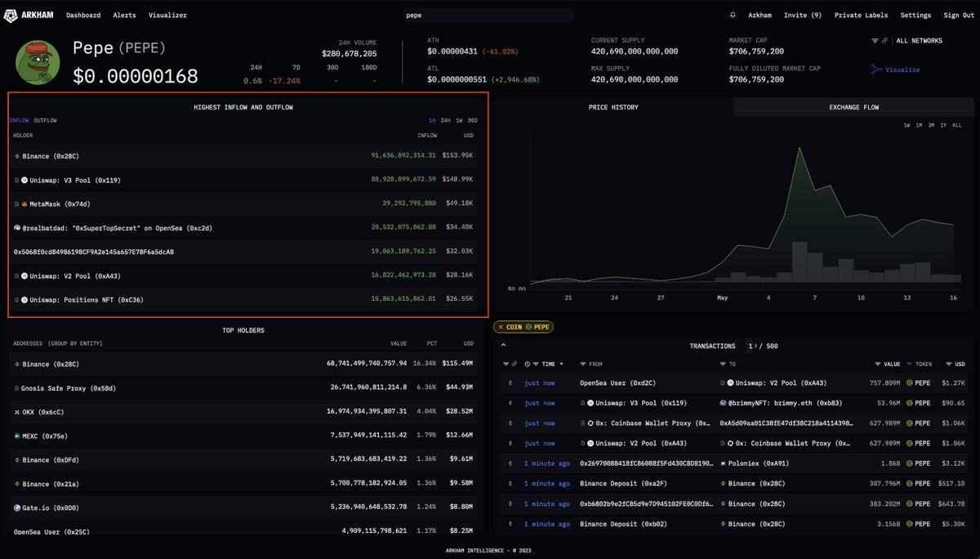Click the Visualize graph icon

tap(875, 70)
